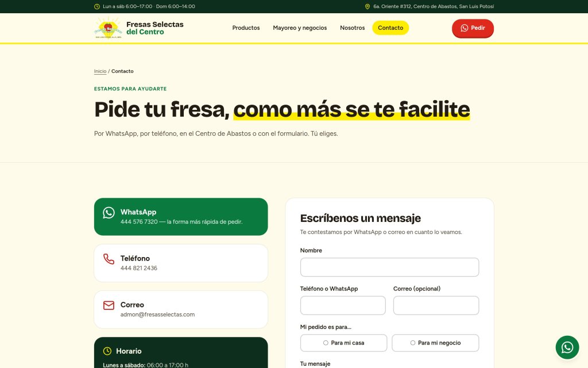
Task: Focus the Teléfono o WhatsApp field
Action: pyautogui.click(x=343, y=305)
